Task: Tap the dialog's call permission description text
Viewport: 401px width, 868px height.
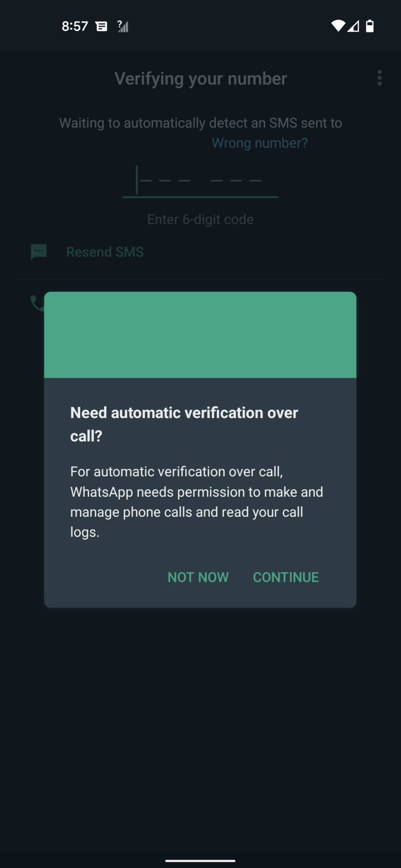Action: pyautogui.click(x=196, y=501)
